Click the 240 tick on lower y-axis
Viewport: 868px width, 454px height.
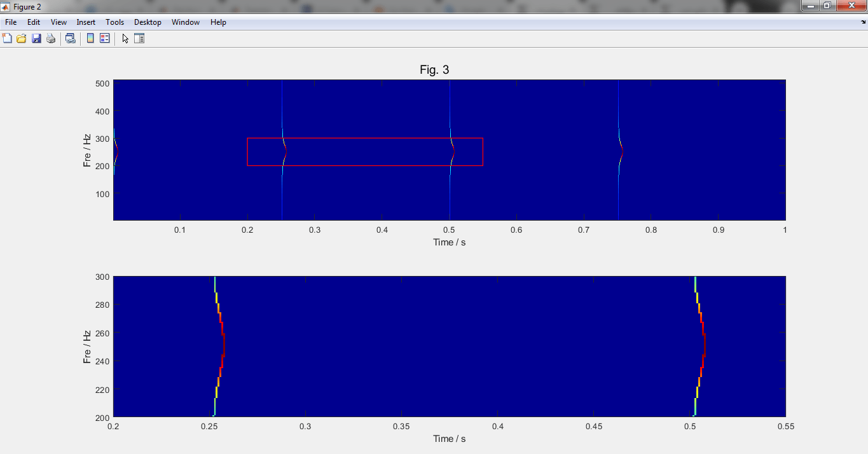tap(102, 361)
